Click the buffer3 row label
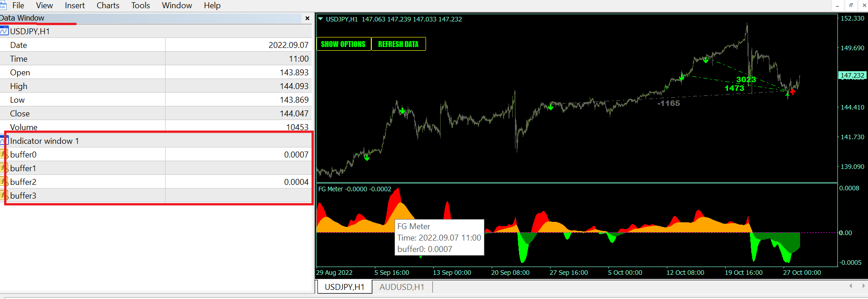868x299 pixels. click(x=23, y=195)
